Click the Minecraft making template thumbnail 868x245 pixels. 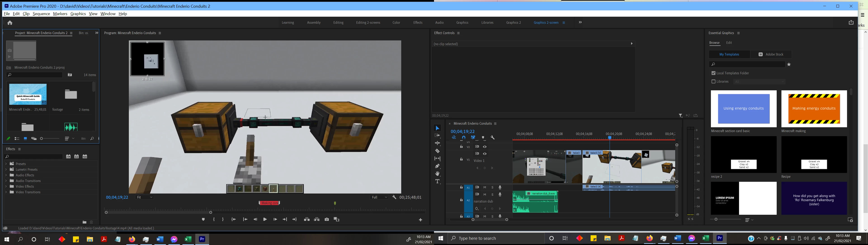pyautogui.click(x=814, y=109)
